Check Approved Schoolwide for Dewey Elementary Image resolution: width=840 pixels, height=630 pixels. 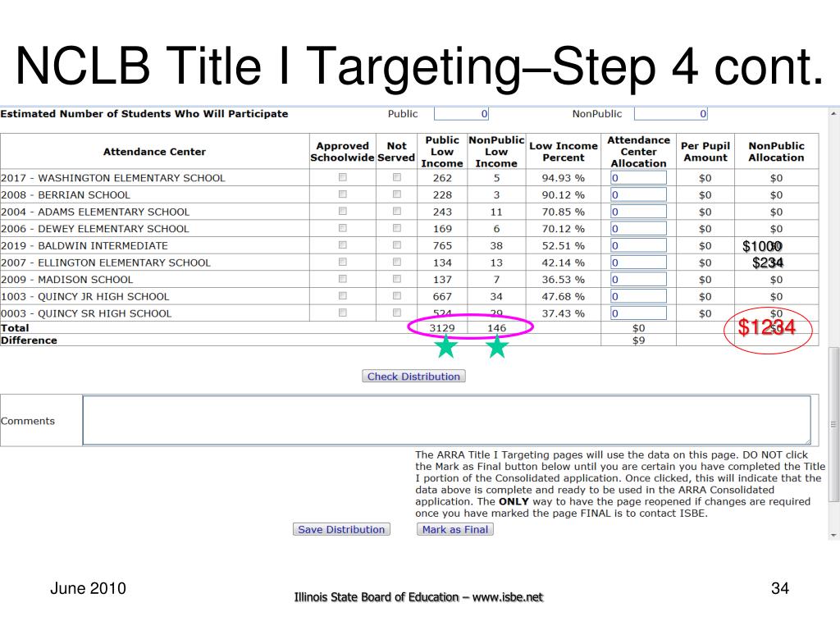pyautogui.click(x=343, y=228)
